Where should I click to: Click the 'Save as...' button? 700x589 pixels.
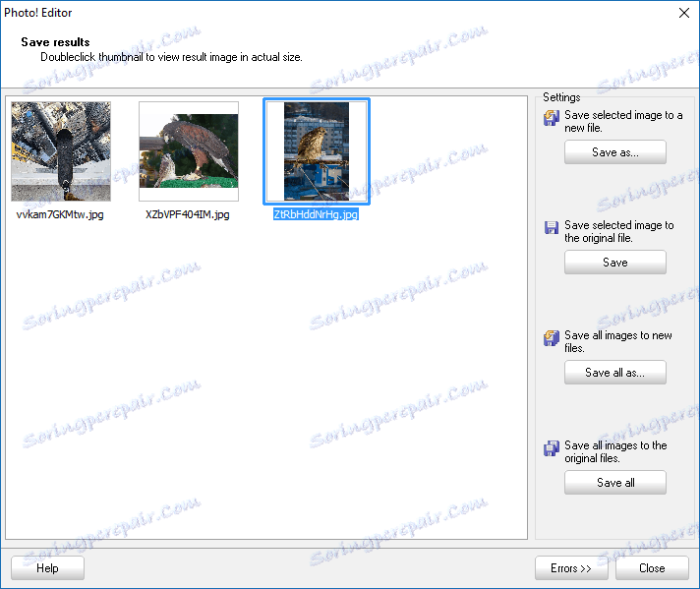tap(615, 152)
